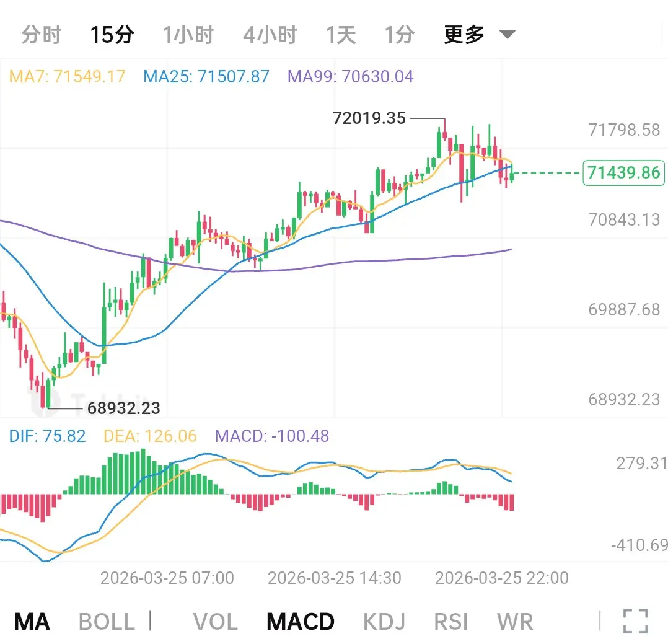This screenshot has height=644, width=668.
Task: Click the 71798.58 price axis label
Action: click(624, 130)
